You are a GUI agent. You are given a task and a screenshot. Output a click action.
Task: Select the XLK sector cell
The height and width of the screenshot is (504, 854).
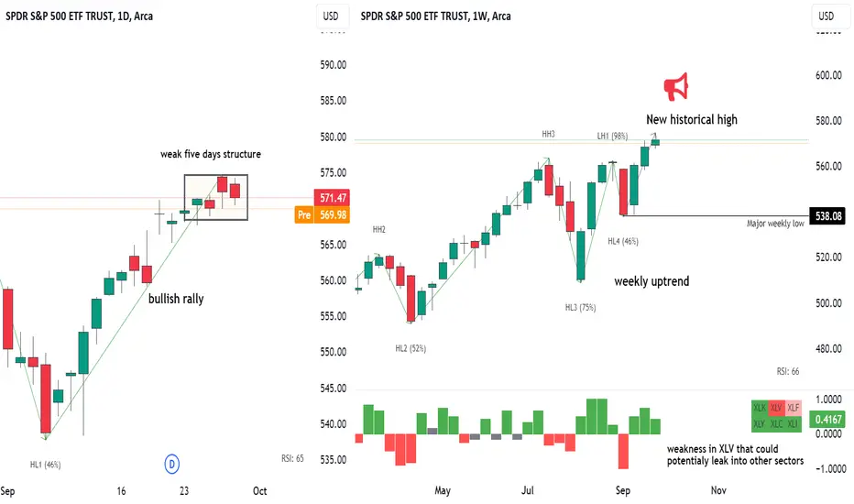(760, 408)
